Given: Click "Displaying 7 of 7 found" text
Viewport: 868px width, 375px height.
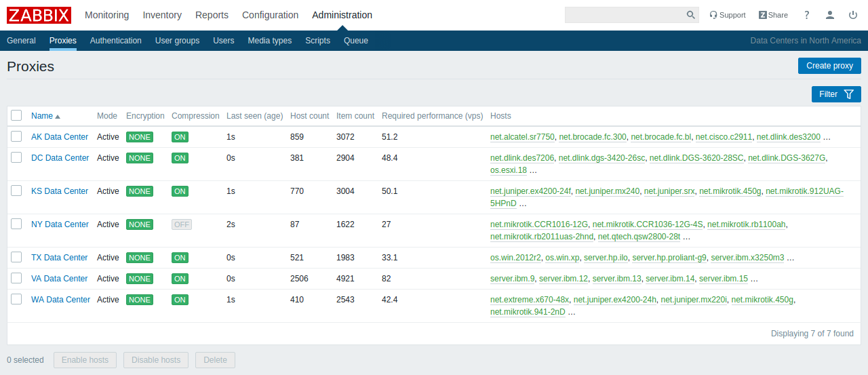Looking at the screenshot, I should pyautogui.click(x=812, y=334).
